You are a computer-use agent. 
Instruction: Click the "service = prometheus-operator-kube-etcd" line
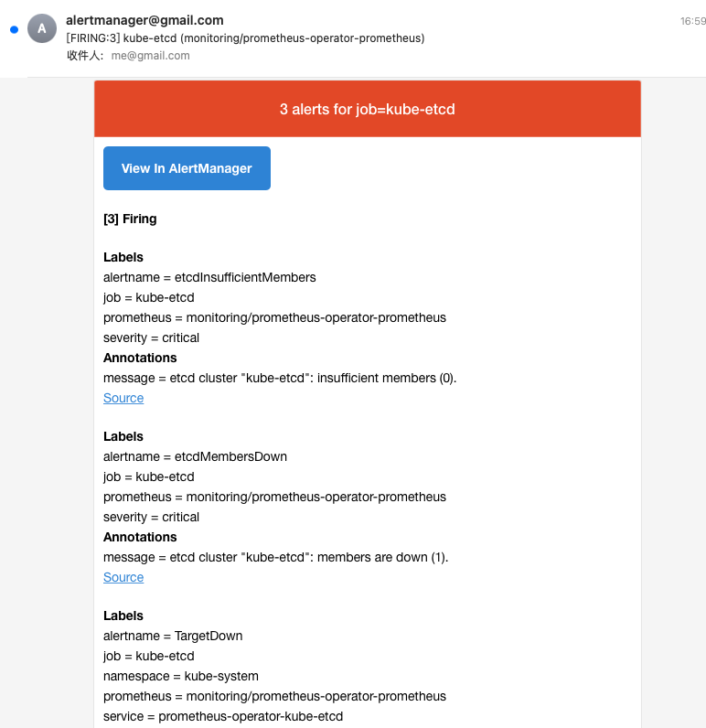pos(223,716)
